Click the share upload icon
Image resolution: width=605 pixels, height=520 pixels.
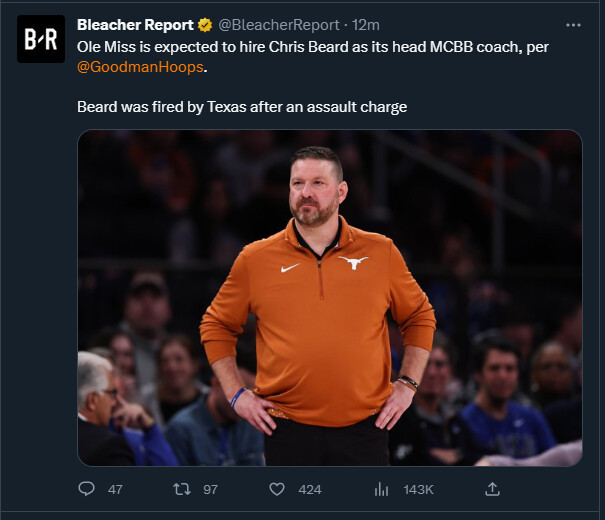point(492,489)
